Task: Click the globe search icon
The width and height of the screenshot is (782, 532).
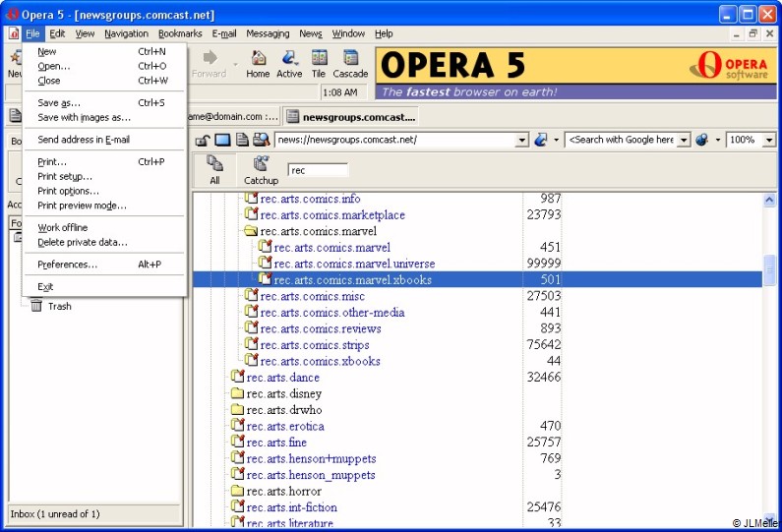Action: click(x=701, y=140)
